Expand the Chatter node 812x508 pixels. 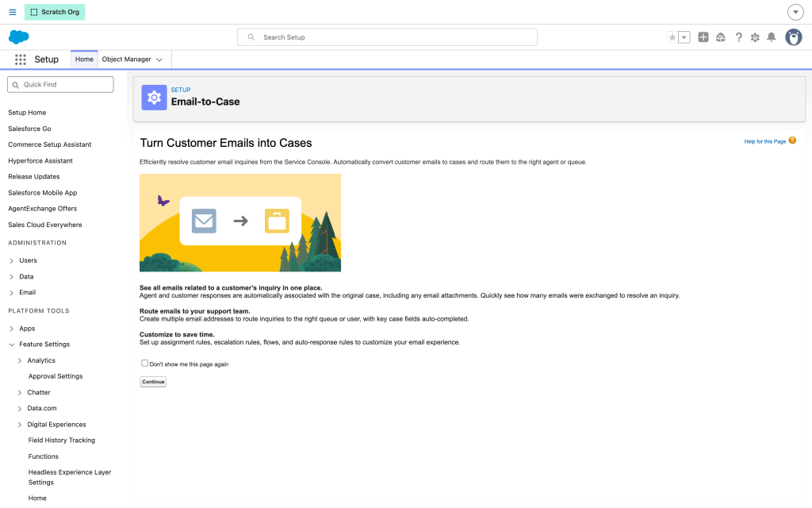20,393
